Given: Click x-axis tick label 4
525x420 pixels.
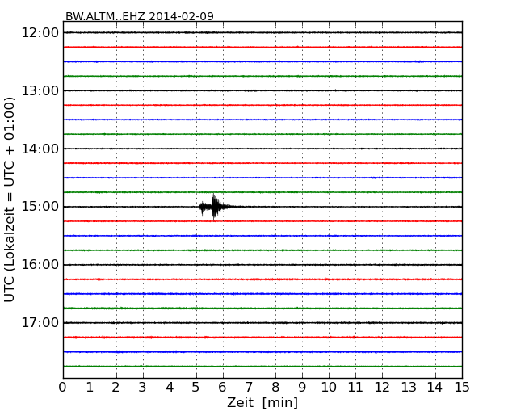Looking at the screenshot, I should (170, 387).
